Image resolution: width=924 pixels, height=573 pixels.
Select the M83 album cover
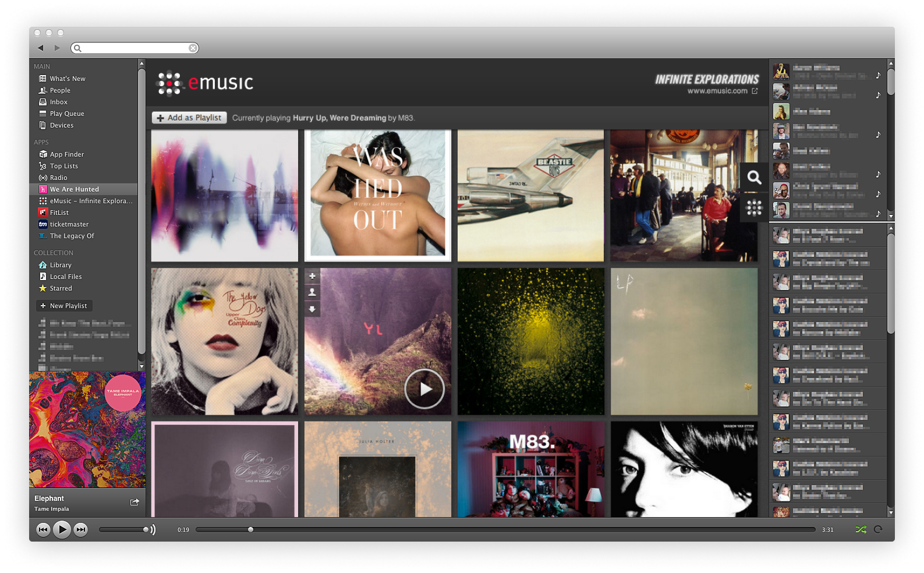530,469
